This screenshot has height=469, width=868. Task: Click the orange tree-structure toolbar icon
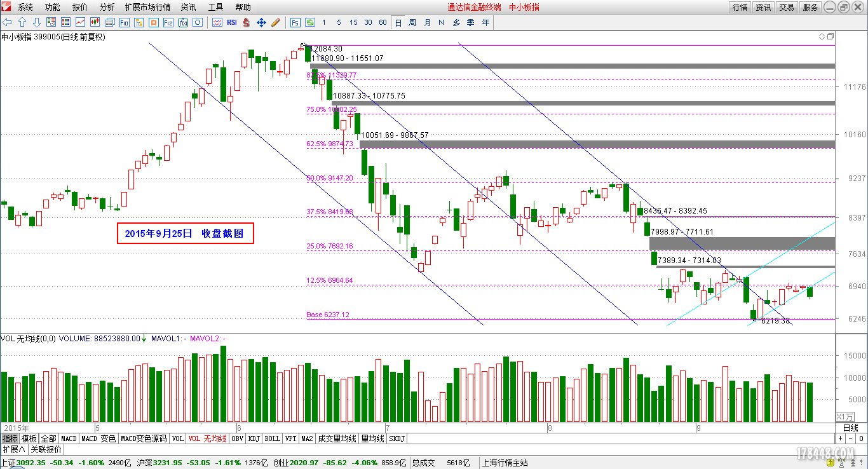(139, 22)
